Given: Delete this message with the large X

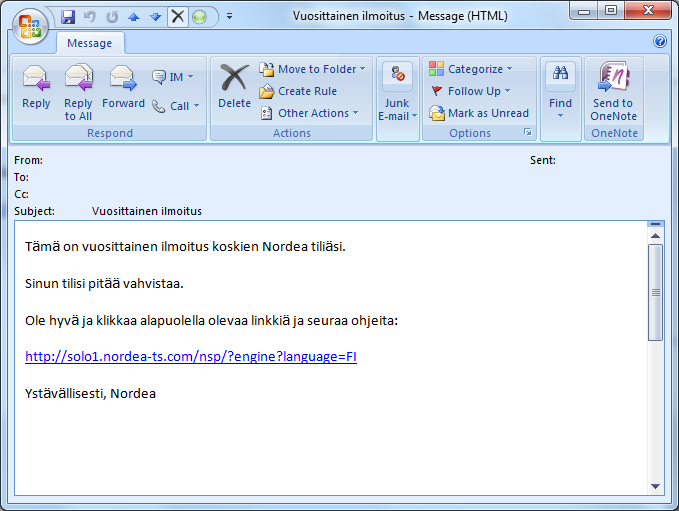Looking at the screenshot, I should tap(234, 87).
